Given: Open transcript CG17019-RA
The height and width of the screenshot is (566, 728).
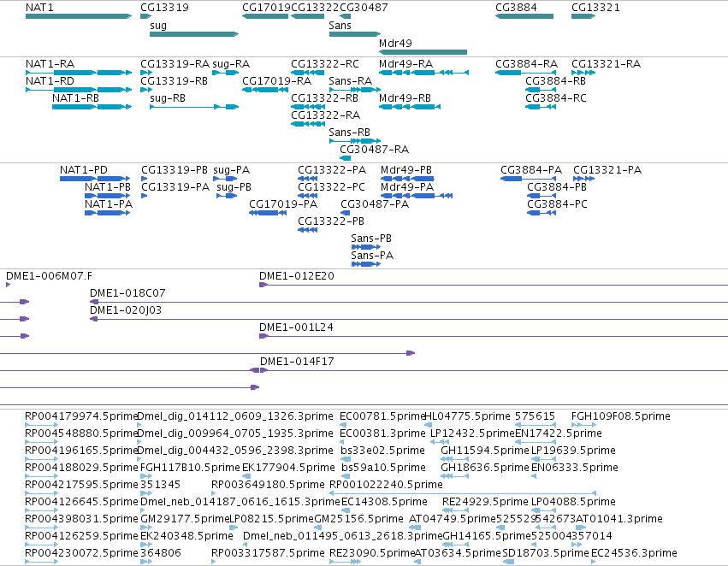Looking at the screenshot, I should tap(276, 81).
